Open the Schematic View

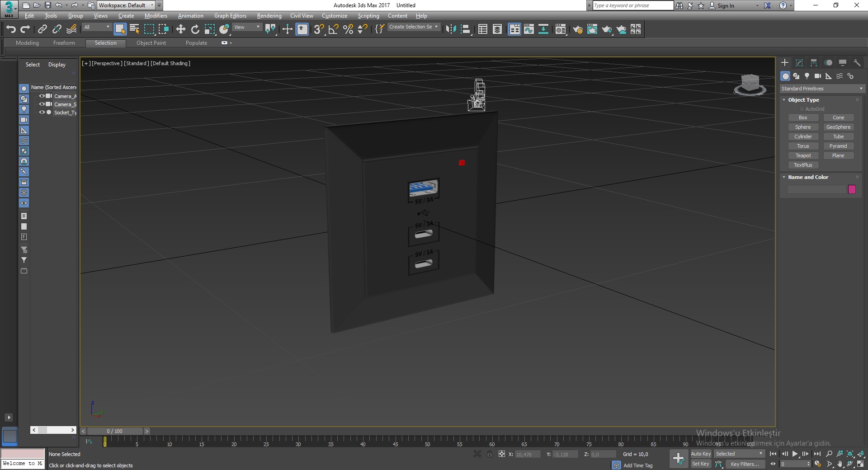point(543,29)
